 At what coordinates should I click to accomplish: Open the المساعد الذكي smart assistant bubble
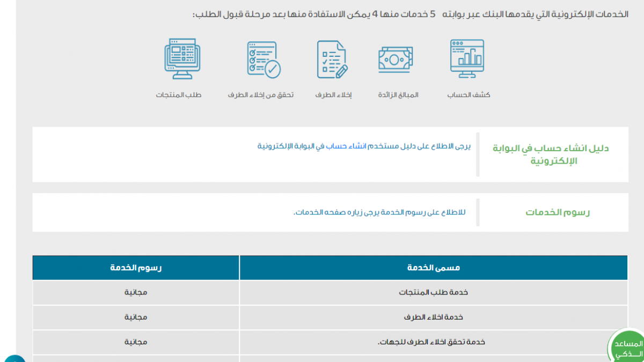point(627,347)
